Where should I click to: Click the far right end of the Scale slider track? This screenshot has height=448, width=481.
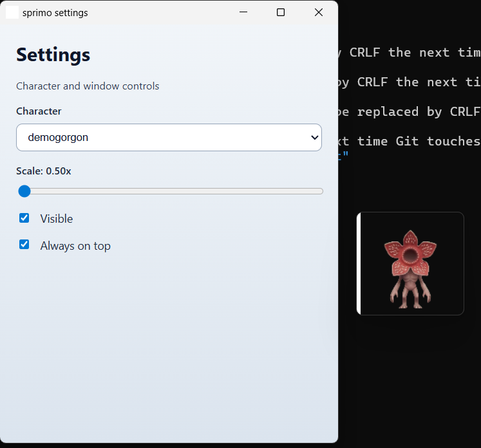[321, 191]
